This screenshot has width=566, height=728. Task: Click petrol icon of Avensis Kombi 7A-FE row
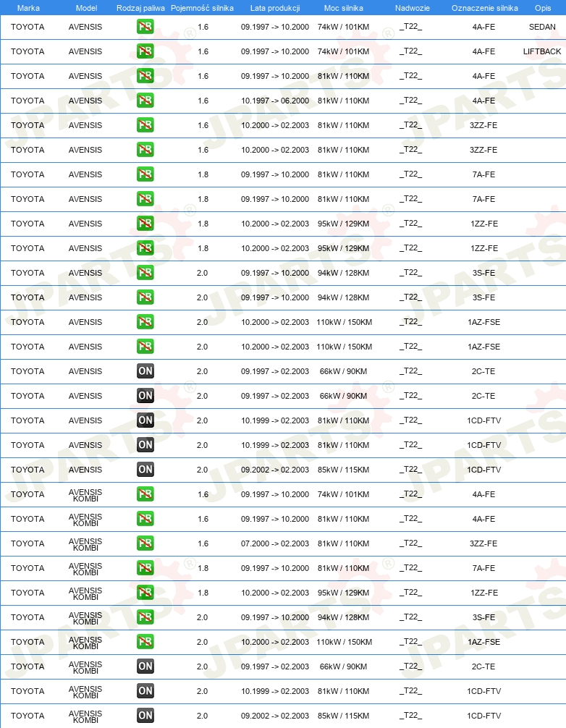pos(145,568)
